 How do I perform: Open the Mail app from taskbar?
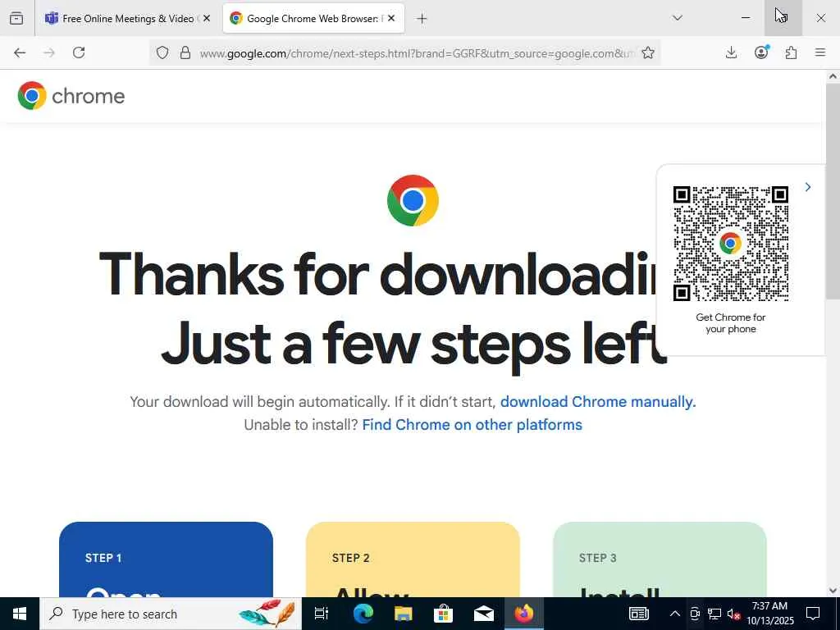(484, 614)
